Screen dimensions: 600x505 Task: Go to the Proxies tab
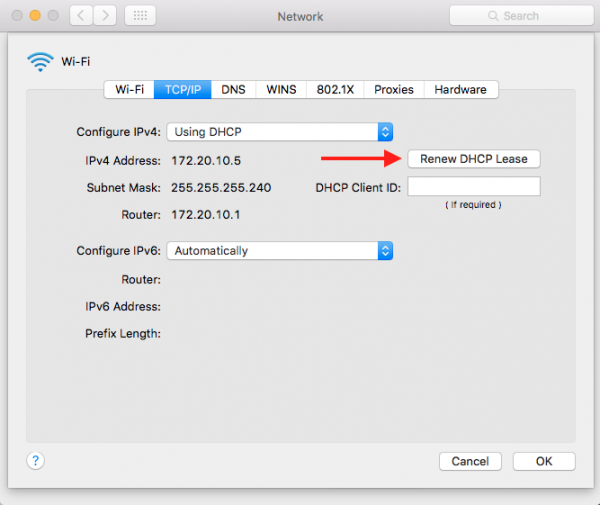click(x=394, y=90)
